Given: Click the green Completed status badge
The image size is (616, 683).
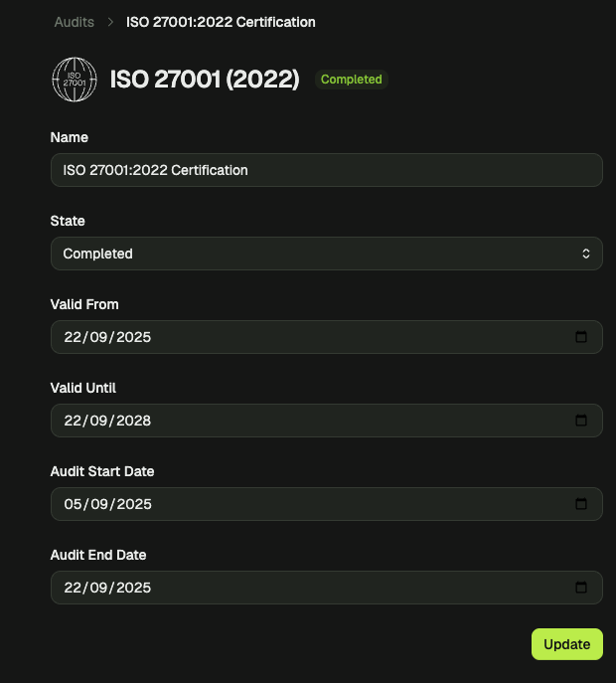Looking at the screenshot, I should tap(352, 80).
